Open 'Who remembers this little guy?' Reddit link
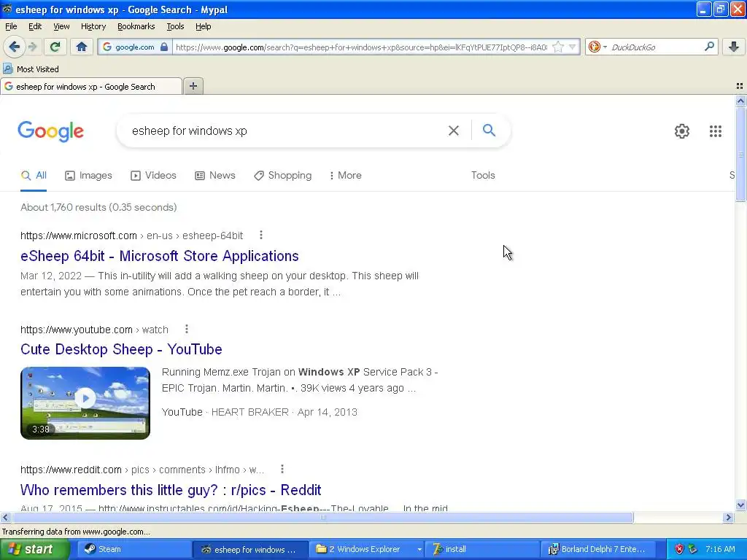The image size is (747, 560). coord(171,489)
